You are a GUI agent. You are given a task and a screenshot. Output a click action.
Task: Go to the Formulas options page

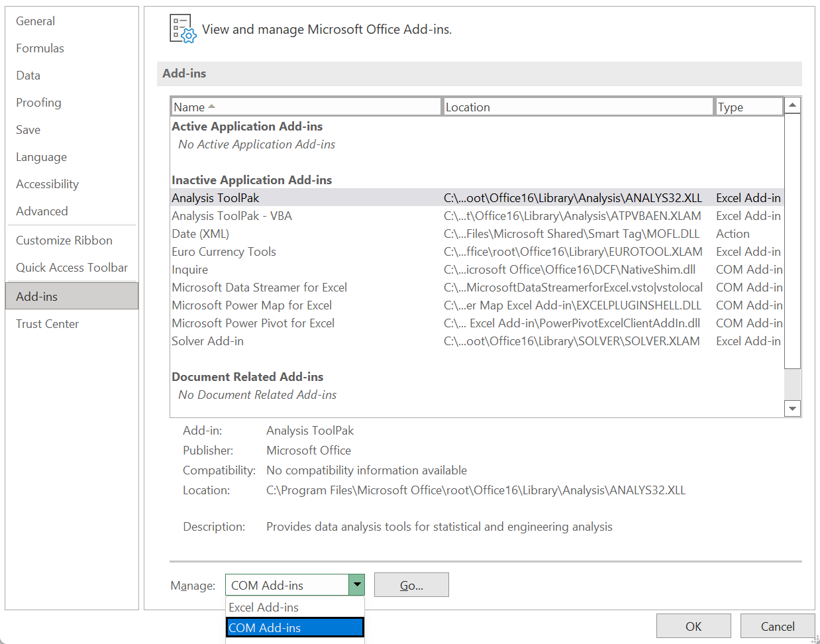click(x=40, y=48)
